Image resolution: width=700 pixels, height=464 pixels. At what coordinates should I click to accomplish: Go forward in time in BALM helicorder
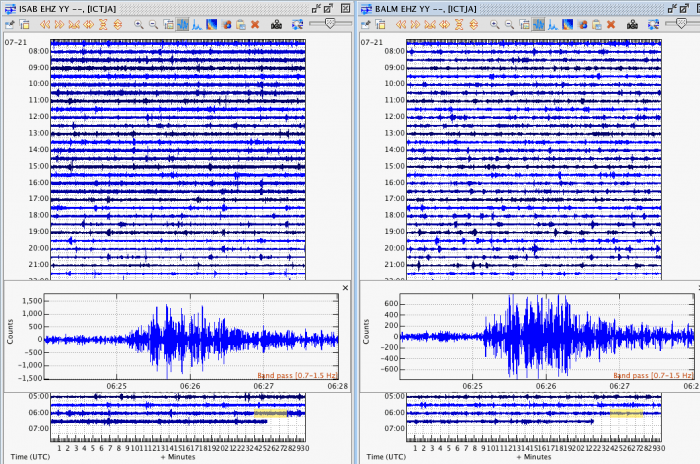tap(415, 25)
